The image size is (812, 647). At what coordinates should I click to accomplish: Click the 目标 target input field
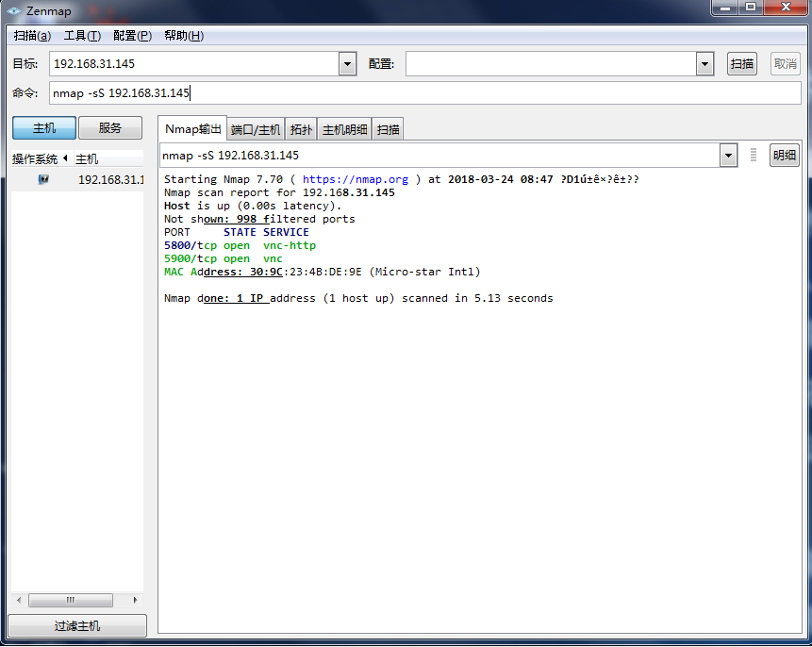pyautogui.click(x=194, y=64)
